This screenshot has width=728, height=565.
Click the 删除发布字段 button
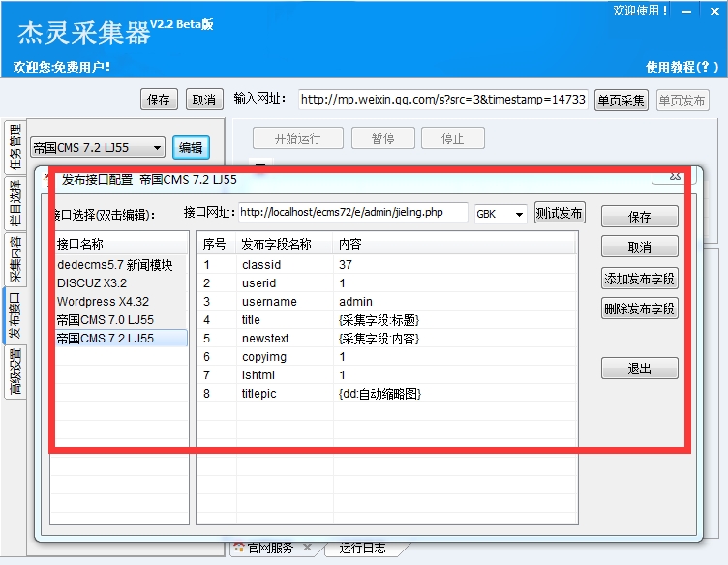[x=639, y=309]
